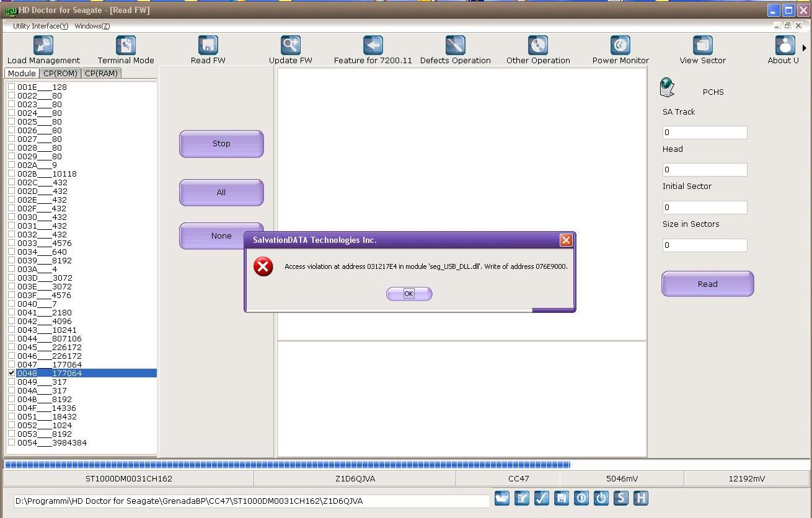Click the checkmark icon in bottom bar
The width and height of the screenshot is (812, 518).
[x=542, y=498]
